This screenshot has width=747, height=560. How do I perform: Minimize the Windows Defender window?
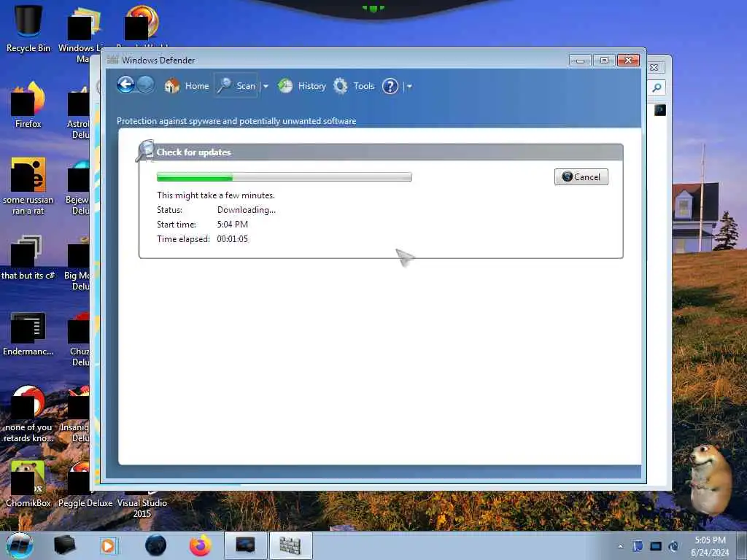pos(580,61)
